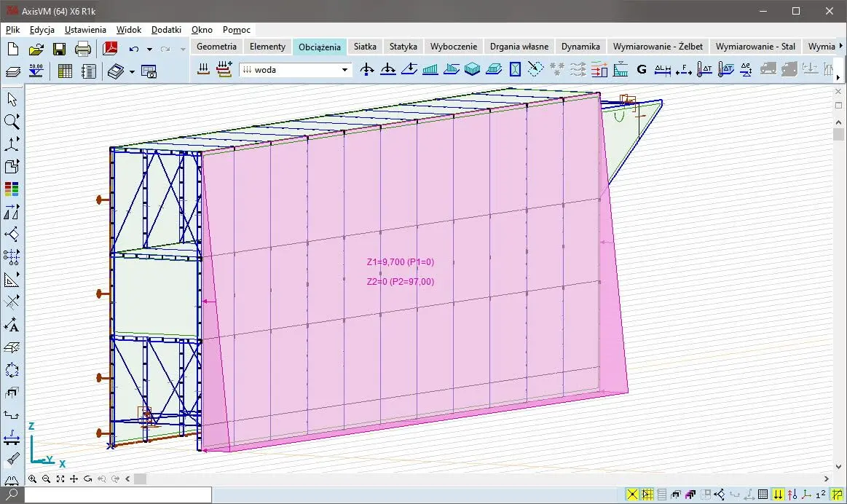
Task: Select the zoom magnifier tool in left sidebar
Action: coord(12,122)
